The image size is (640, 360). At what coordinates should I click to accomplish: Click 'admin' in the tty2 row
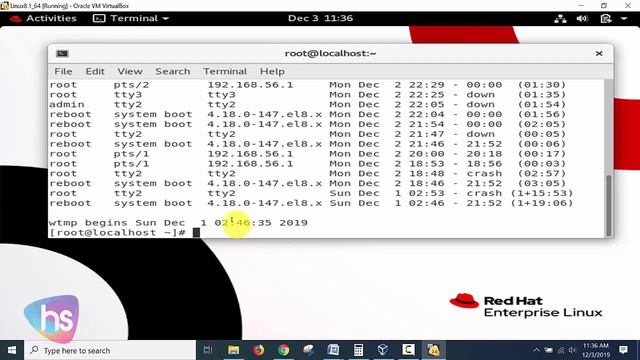point(67,104)
